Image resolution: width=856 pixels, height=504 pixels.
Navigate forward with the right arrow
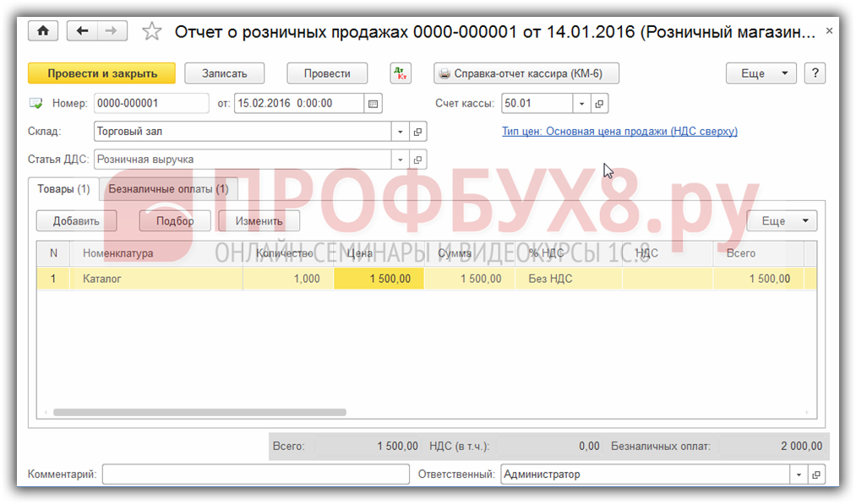pos(112,30)
